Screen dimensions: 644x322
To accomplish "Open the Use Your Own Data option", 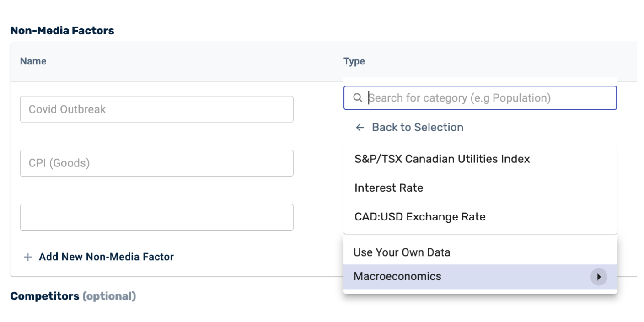I will click(x=402, y=252).
